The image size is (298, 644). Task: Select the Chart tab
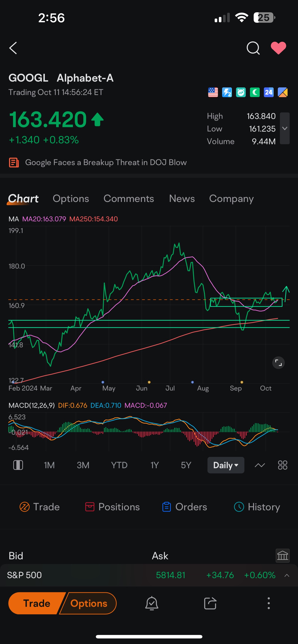23,199
